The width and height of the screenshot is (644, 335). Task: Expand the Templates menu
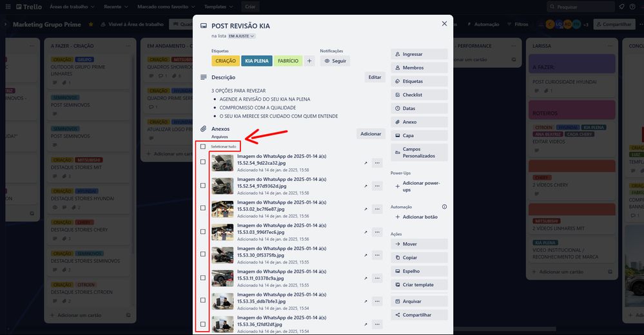[219, 6]
